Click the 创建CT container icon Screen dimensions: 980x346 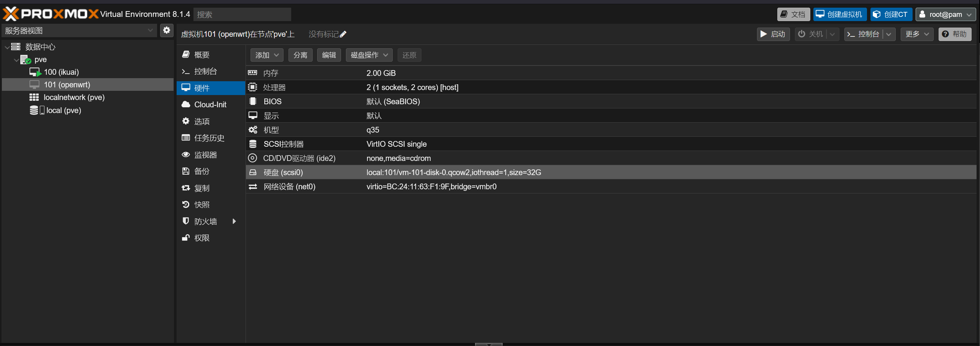tap(878, 14)
